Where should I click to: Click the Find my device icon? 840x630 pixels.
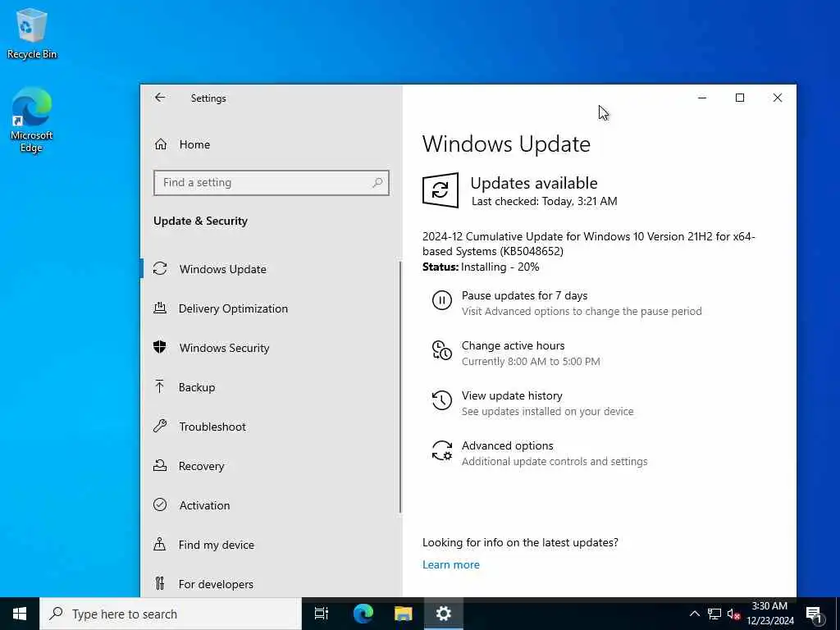click(x=160, y=545)
